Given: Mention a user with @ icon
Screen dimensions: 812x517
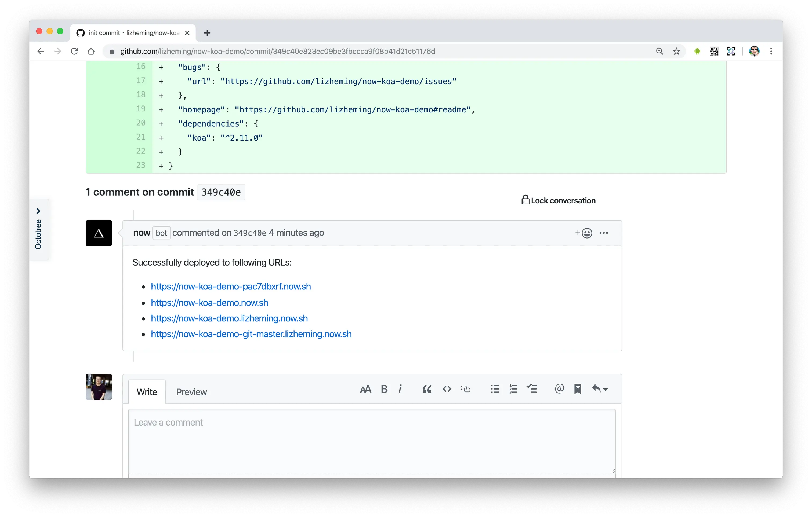Looking at the screenshot, I should pyautogui.click(x=559, y=389).
